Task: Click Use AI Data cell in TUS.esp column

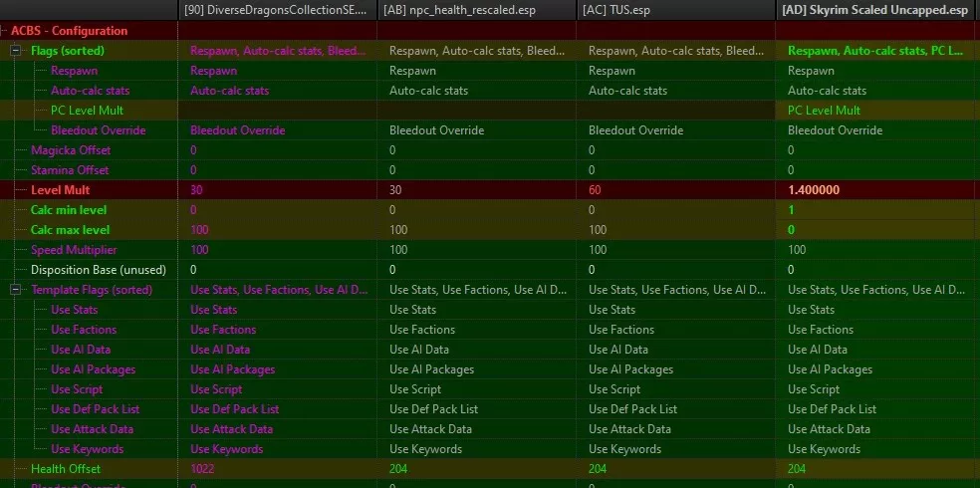Action: pyautogui.click(x=618, y=350)
